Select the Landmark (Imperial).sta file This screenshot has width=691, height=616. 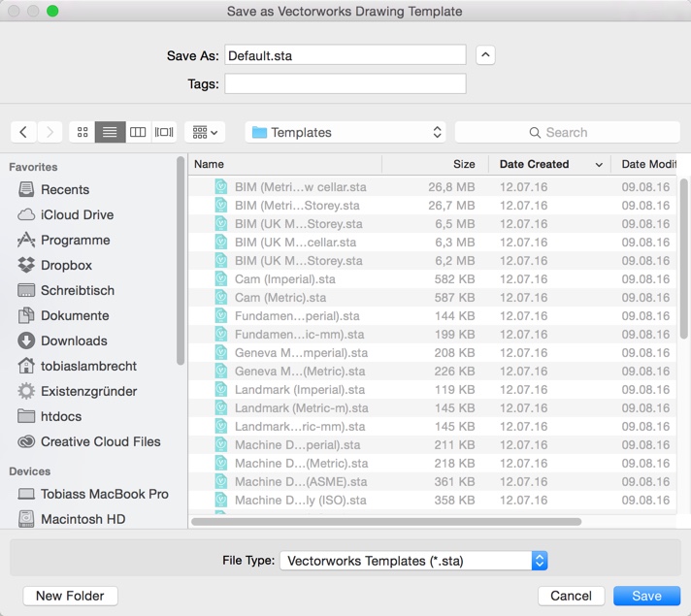pyautogui.click(x=433, y=390)
